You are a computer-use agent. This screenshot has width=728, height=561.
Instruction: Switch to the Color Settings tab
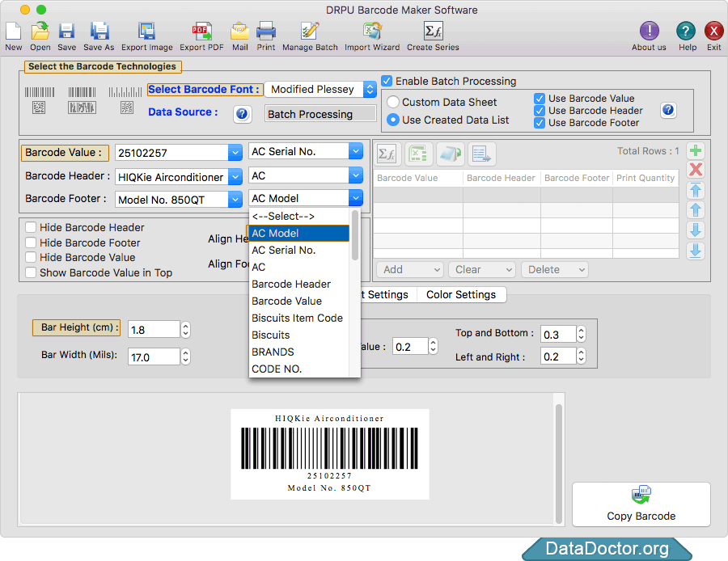[461, 294]
